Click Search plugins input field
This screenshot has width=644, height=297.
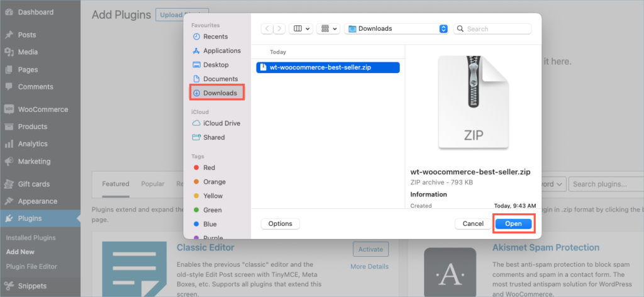[x=606, y=184]
